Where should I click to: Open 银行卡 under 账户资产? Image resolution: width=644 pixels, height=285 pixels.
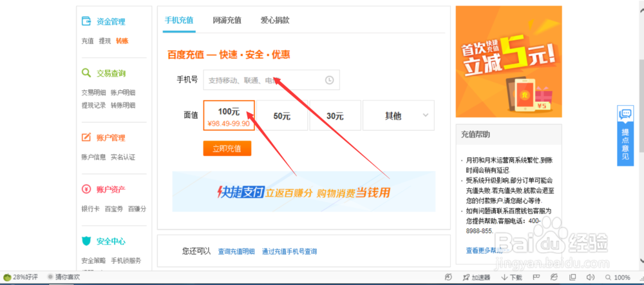(x=90, y=209)
